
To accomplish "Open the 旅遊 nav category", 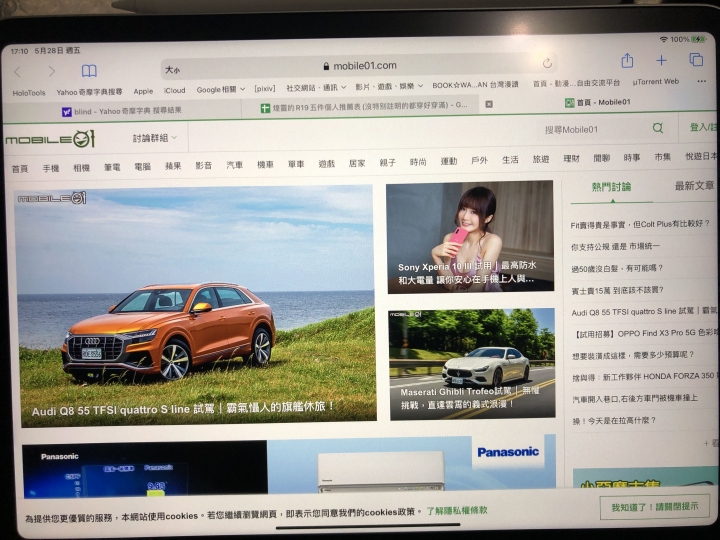I will pyautogui.click(x=541, y=159).
